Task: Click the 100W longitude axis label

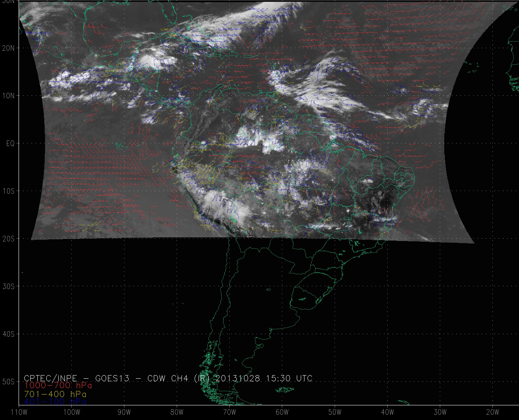Action: click(x=72, y=412)
